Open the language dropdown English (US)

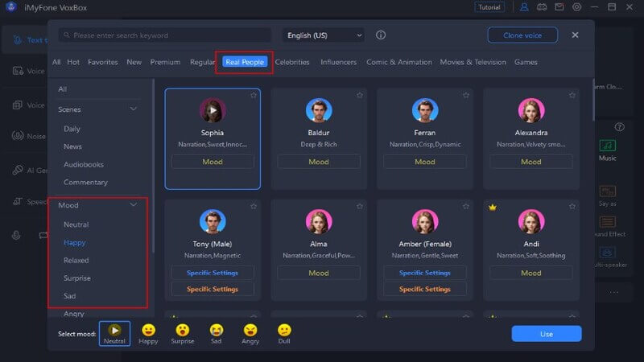click(324, 35)
